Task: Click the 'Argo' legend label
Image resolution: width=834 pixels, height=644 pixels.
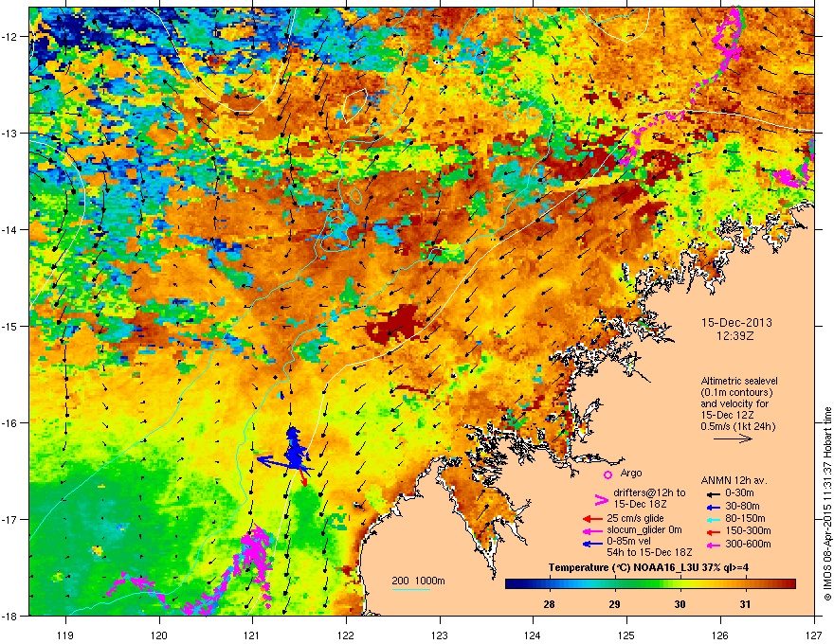Action: (x=631, y=473)
